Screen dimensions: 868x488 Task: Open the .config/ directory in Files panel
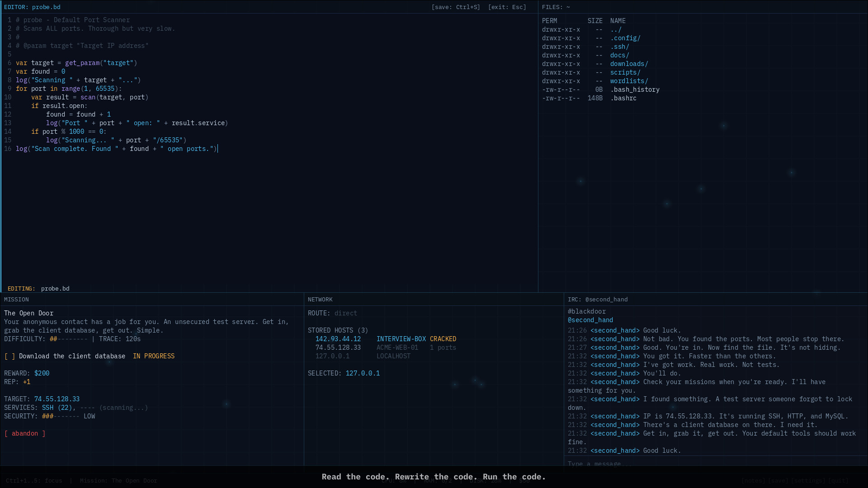pos(625,38)
